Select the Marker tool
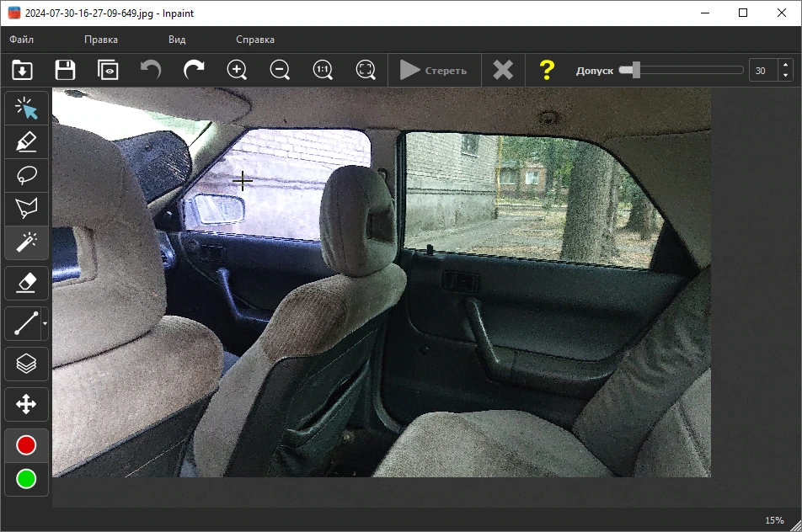Viewport: 802px width, 532px height. click(x=27, y=141)
